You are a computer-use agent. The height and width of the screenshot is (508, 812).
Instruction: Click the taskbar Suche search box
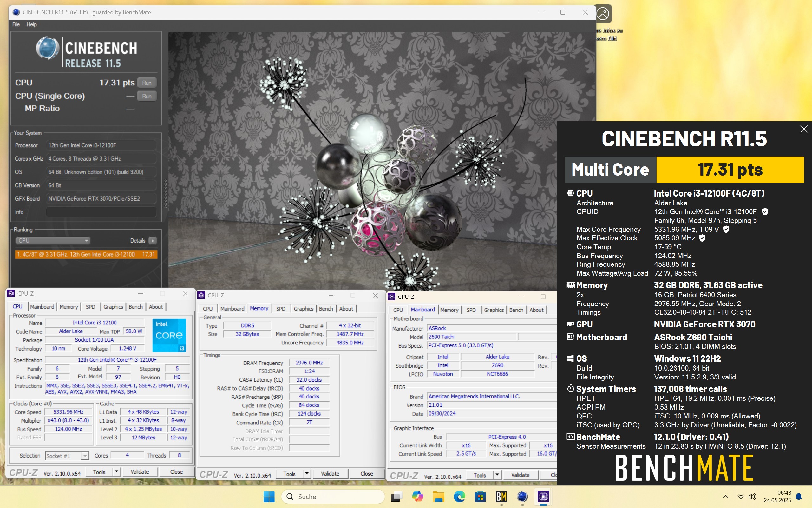333,497
